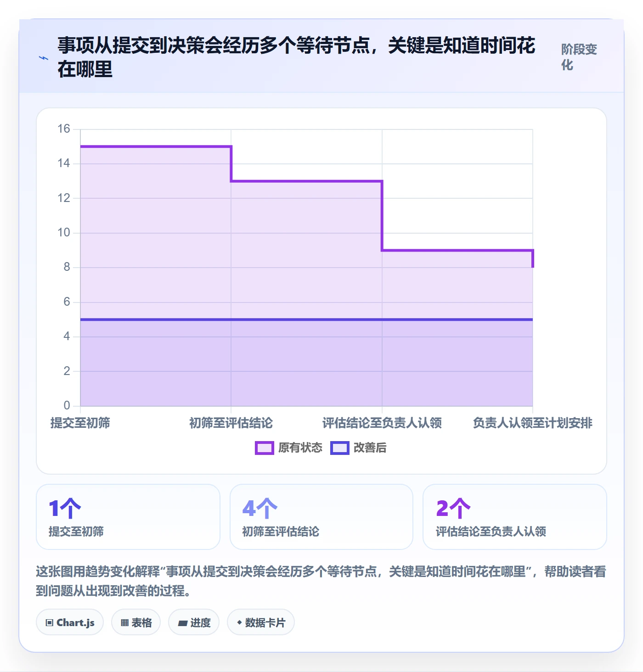This screenshot has width=643, height=672.
Task: Select the 数据卡片 tag
Action: point(261,622)
